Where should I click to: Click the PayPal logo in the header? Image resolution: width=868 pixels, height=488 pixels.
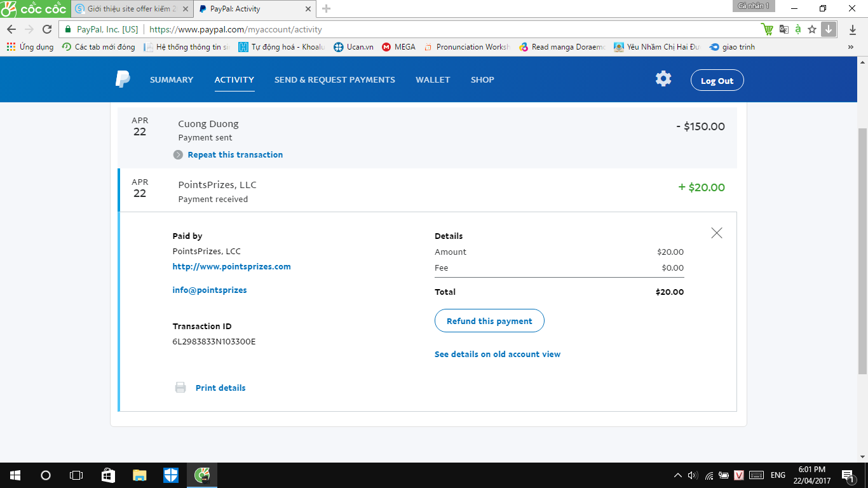coord(123,79)
